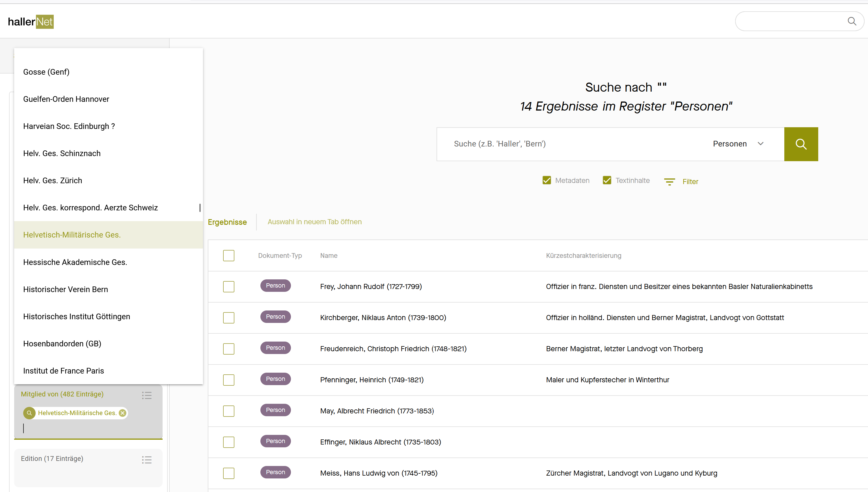Click the hallerNet logo
868x492 pixels.
point(31,21)
